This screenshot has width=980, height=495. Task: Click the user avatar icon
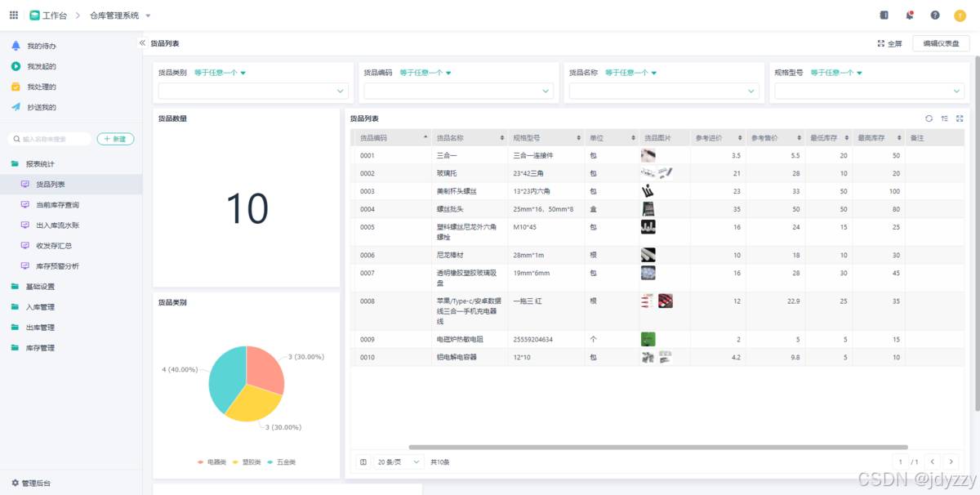[960, 15]
